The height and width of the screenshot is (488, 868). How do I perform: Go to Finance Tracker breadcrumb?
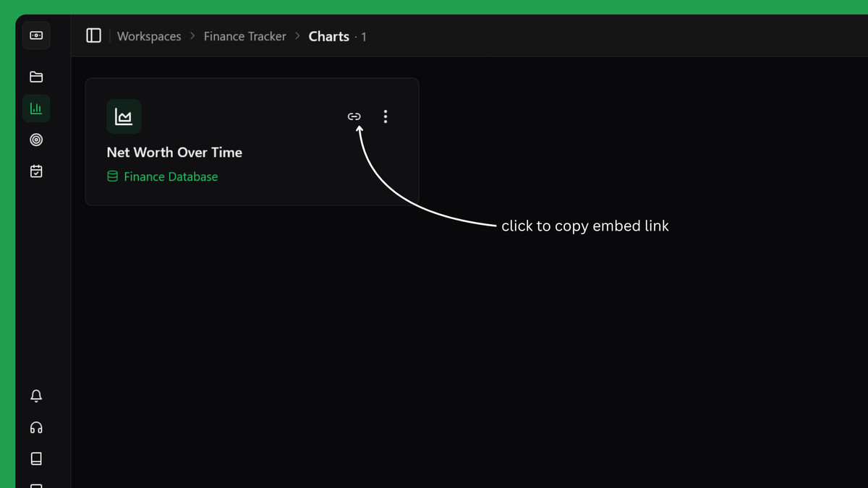244,36
